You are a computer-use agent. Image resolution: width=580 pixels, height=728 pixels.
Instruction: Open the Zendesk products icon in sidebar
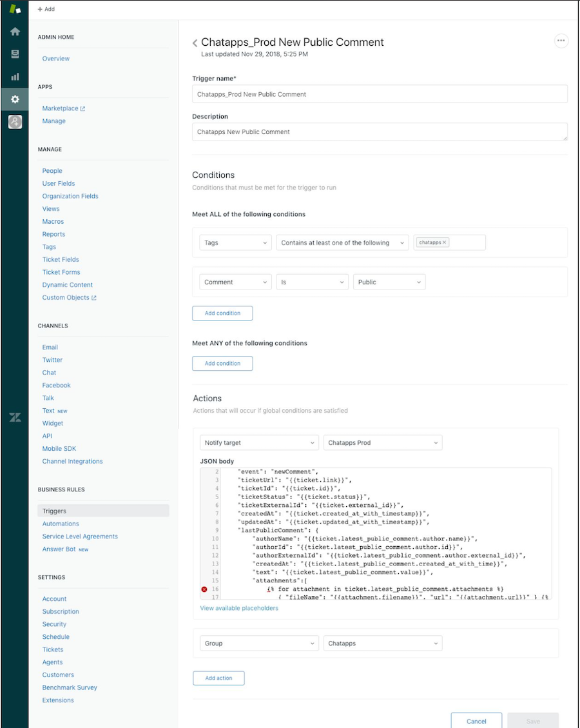point(15,417)
